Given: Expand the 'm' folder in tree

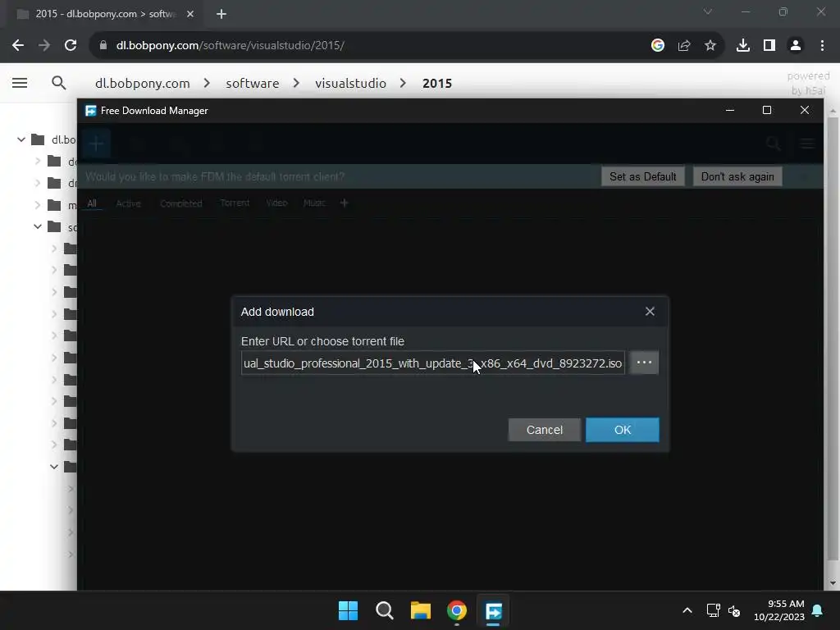Looking at the screenshot, I should coord(38,205).
